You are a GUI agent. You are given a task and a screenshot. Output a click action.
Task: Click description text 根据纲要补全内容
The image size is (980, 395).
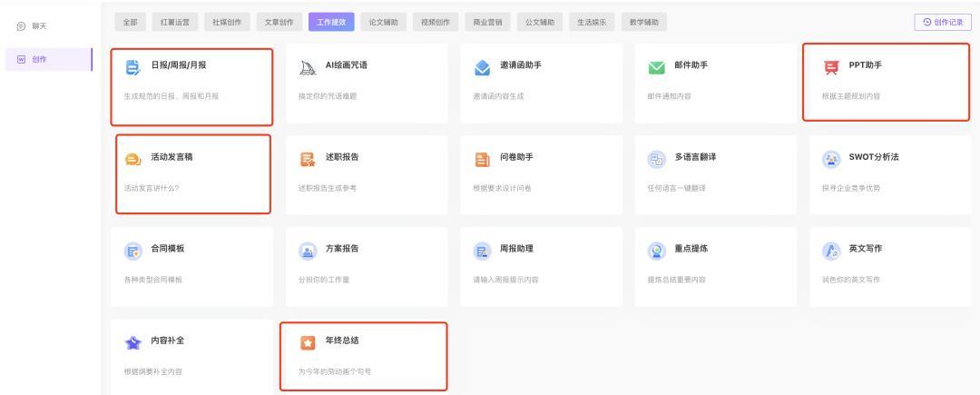point(153,372)
